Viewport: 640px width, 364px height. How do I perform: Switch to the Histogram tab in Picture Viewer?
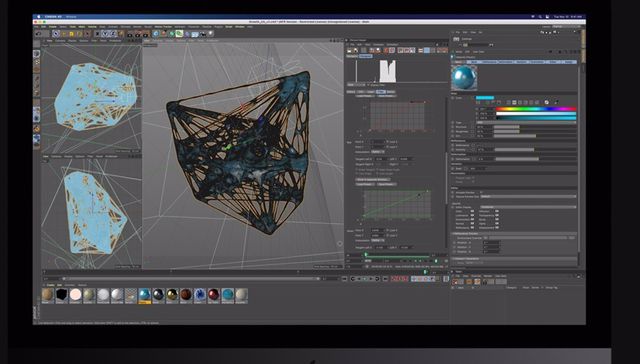[365, 56]
